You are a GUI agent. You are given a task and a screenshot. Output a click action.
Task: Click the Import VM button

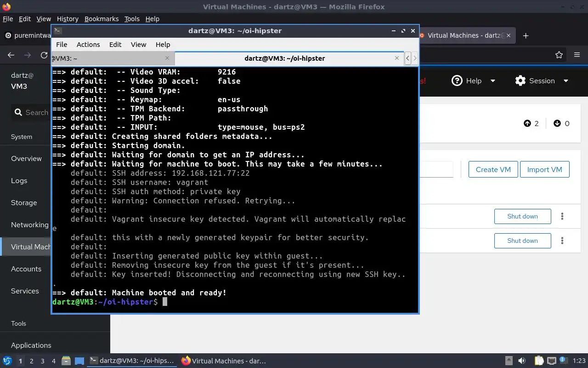coord(545,169)
